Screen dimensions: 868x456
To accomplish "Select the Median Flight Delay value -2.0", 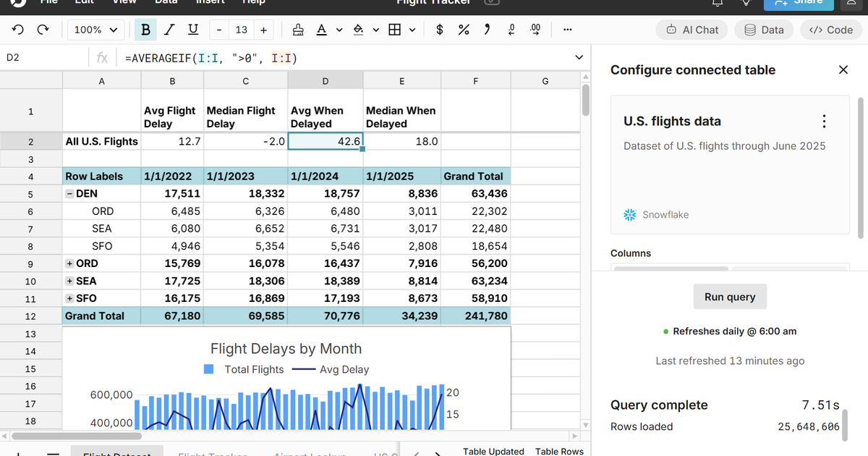I will point(246,141).
